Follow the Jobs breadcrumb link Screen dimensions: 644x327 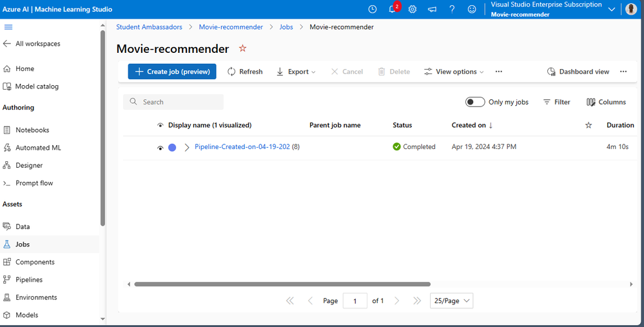(286, 26)
